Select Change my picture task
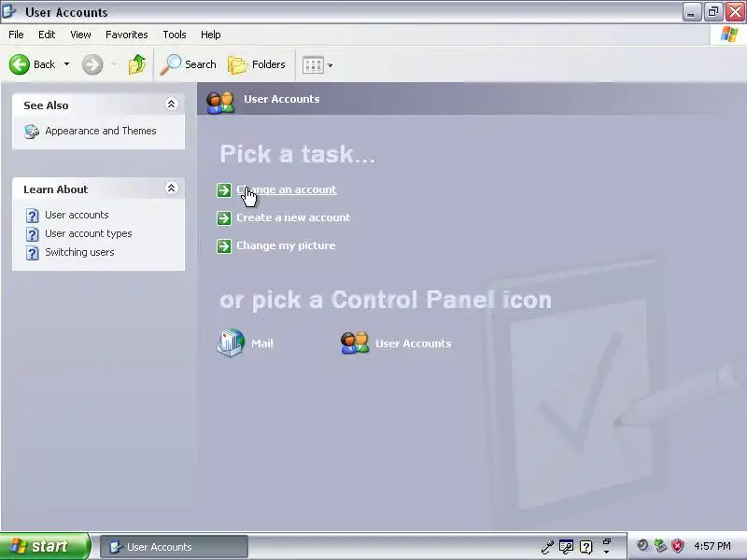This screenshot has height=560, width=747. (x=286, y=245)
